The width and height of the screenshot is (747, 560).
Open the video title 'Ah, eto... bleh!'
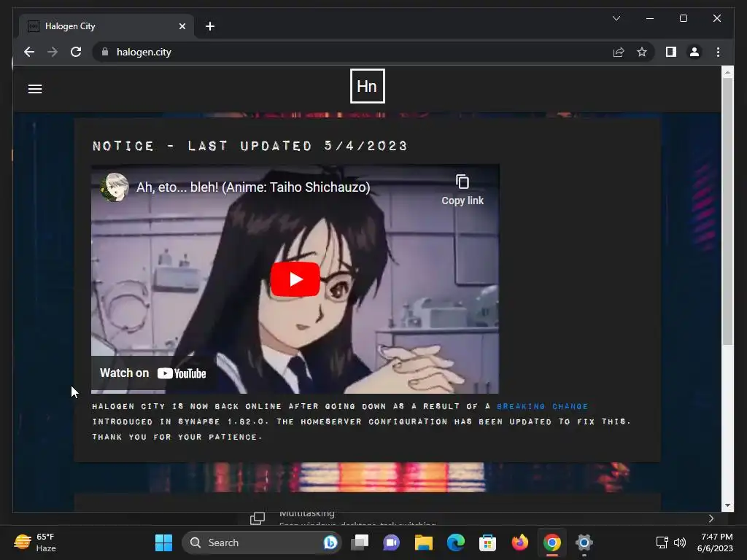253,187
